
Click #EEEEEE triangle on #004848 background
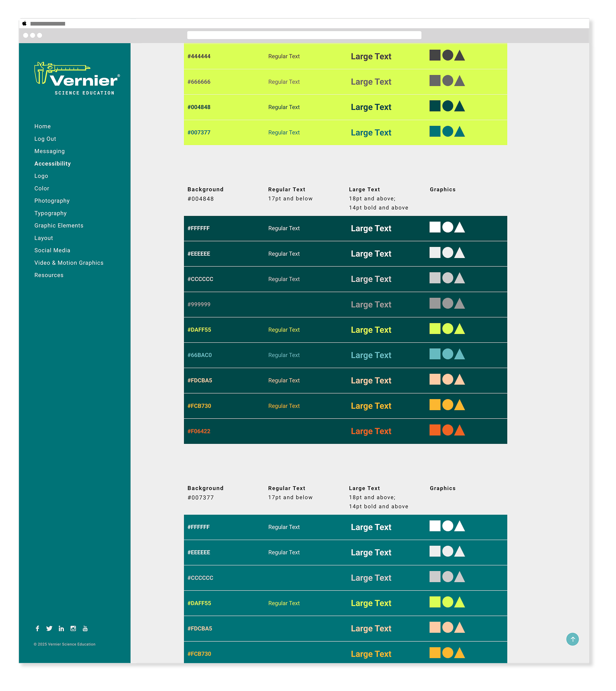[x=459, y=252]
